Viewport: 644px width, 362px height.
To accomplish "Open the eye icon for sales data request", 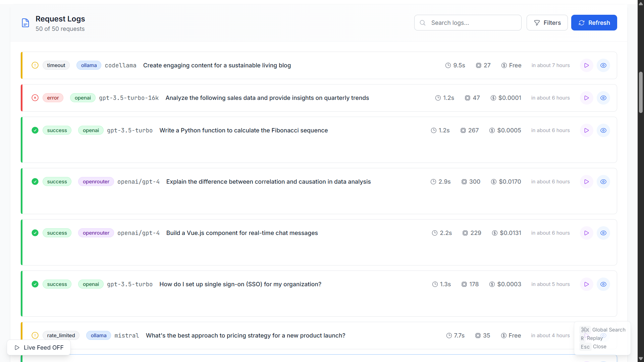I will (603, 98).
